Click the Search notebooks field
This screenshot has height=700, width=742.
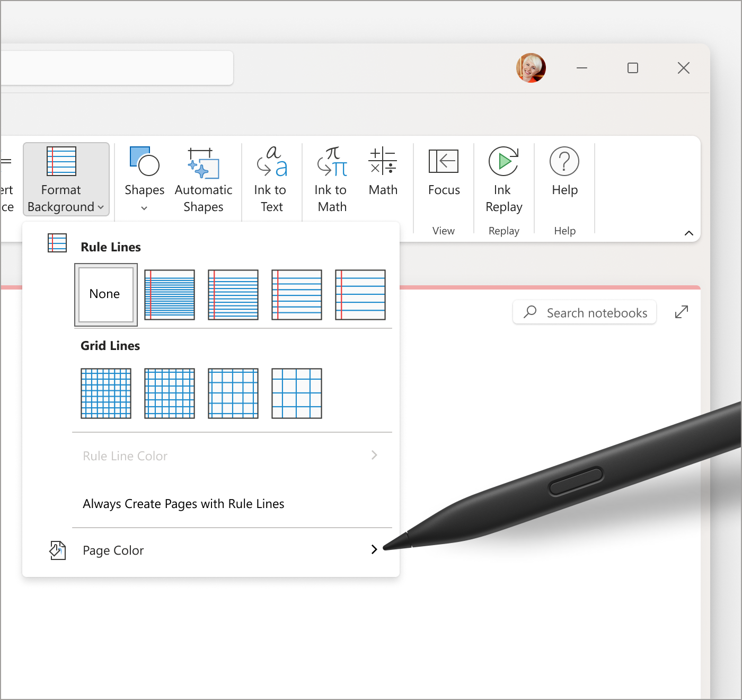click(584, 312)
